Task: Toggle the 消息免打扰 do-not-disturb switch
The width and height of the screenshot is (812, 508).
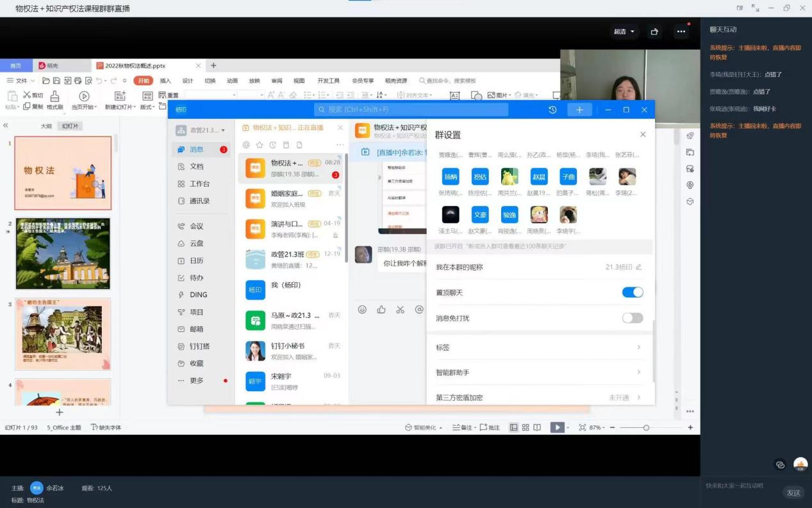Action: click(633, 318)
